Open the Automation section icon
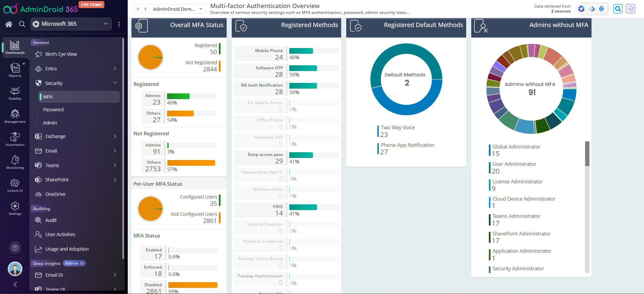This screenshot has width=644, height=294. (15, 139)
